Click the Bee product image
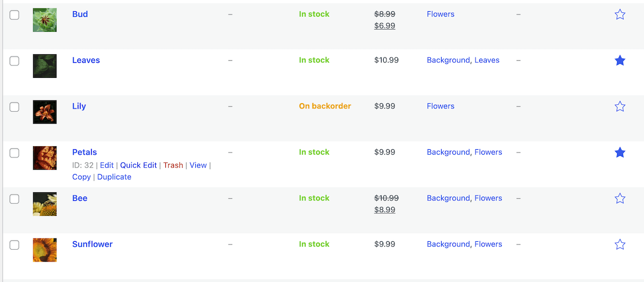Viewport: 644px width, 282px height. 45,204
